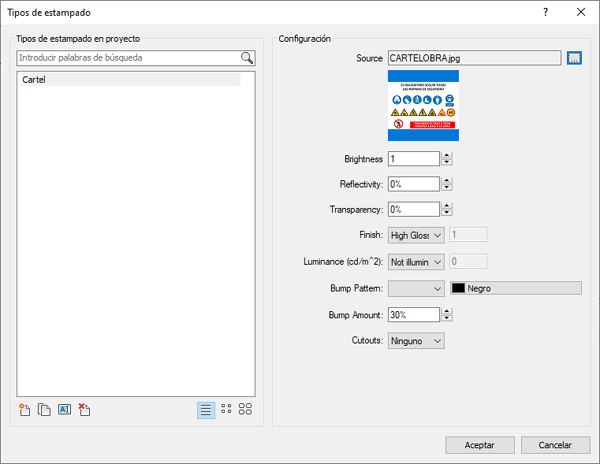600x464 pixels.
Task: Click the duplicate decal icon
Action: [x=44, y=409]
